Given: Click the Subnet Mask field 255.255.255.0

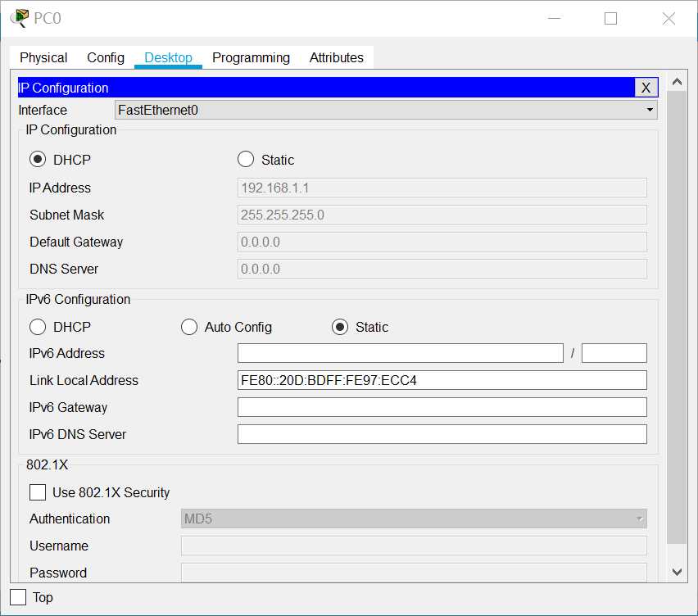Looking at the screenshot, I should click(x=442, y=215).
